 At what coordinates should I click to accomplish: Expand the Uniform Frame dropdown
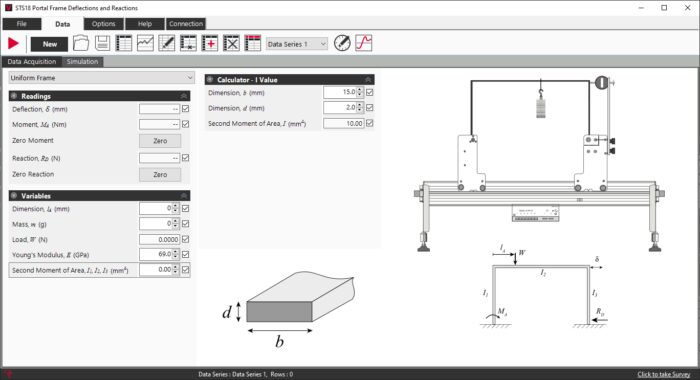coord(102,78)
